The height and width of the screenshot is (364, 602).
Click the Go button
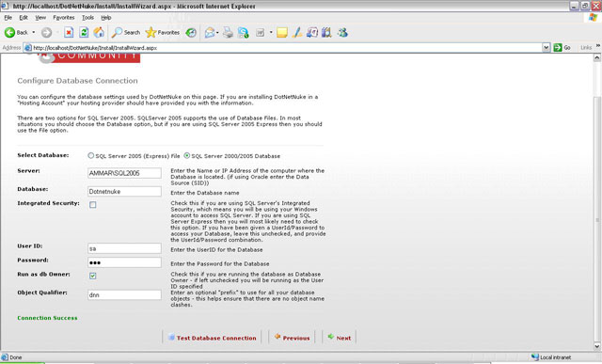coord(562,48)
